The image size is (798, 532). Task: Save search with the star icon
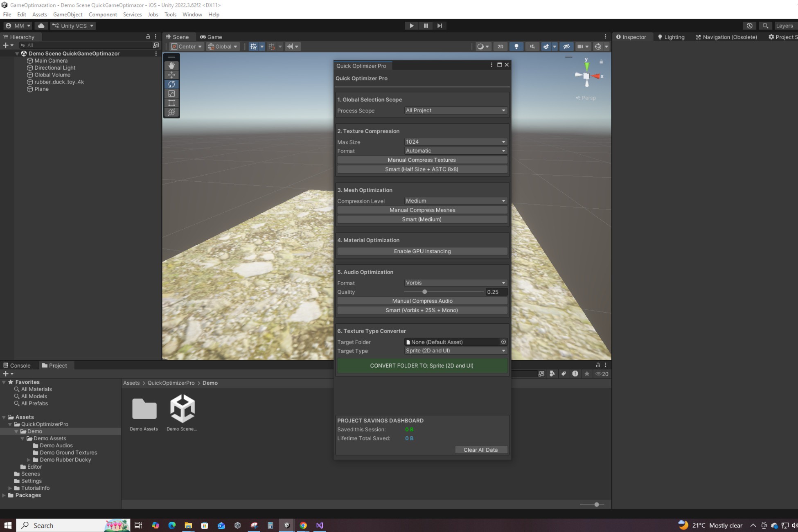(x=587, y=374)
